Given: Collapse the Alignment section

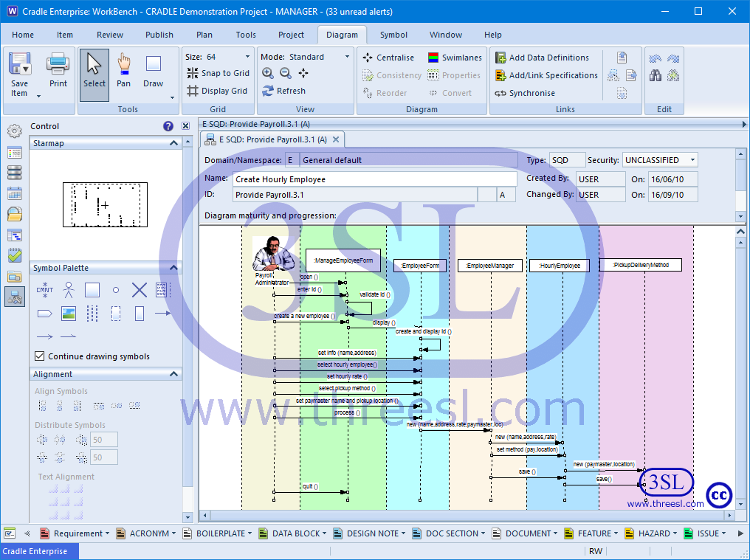Looking at the screenshot, I should pos(173,374).
